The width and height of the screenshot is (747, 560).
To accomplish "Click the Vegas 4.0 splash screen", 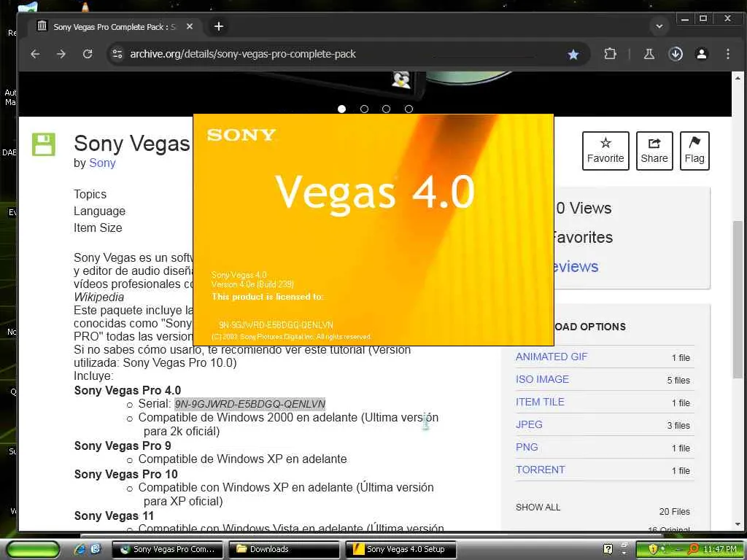I will click(x=373, y=230).
